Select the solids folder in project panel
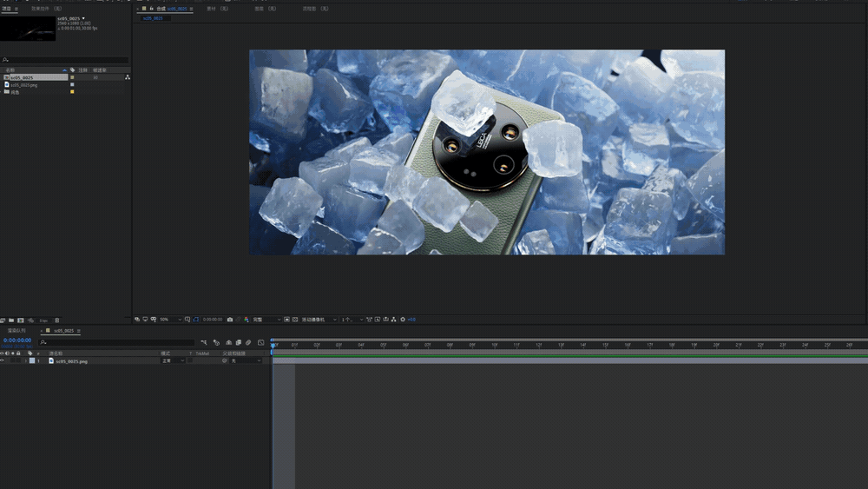Screen dimensions: 868x489 (x=15, y=92)
